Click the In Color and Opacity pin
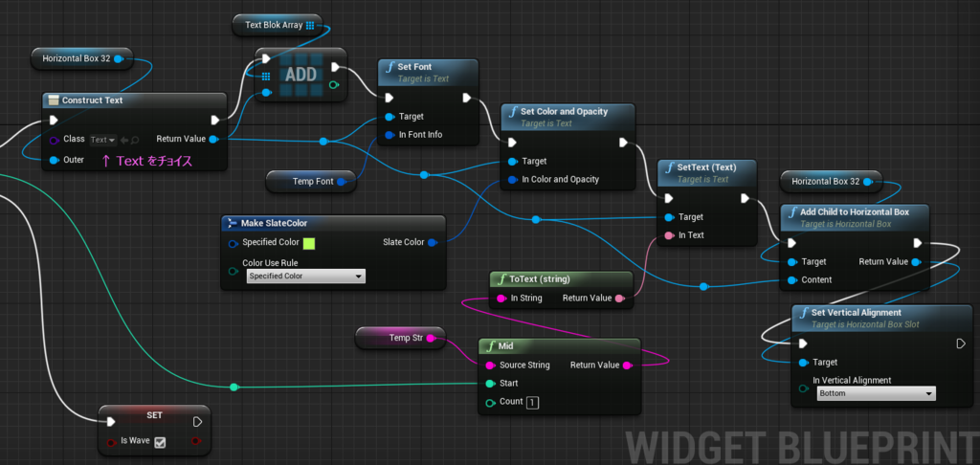This screenshot has width=980, height=465. point(513,179)
